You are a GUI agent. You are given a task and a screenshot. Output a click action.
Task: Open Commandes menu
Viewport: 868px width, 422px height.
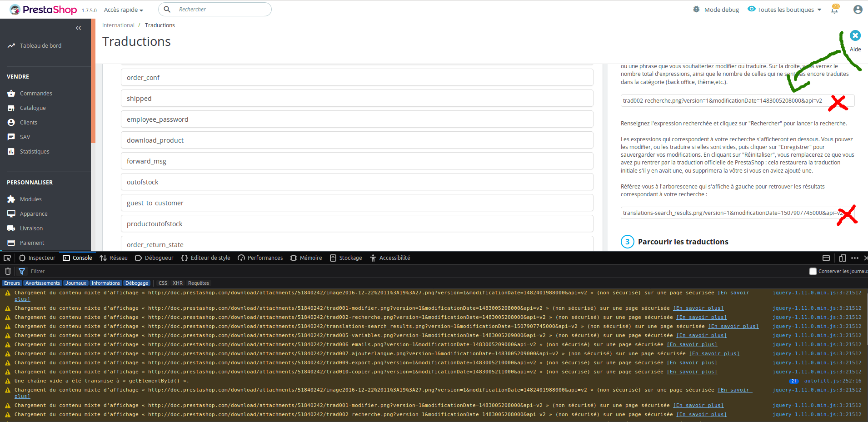point(36,94)
